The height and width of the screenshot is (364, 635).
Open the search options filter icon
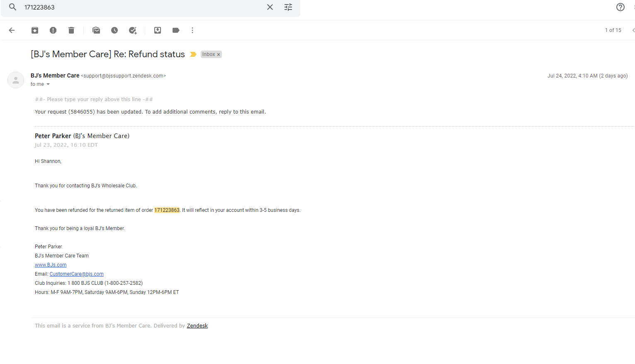click(288, 7)
